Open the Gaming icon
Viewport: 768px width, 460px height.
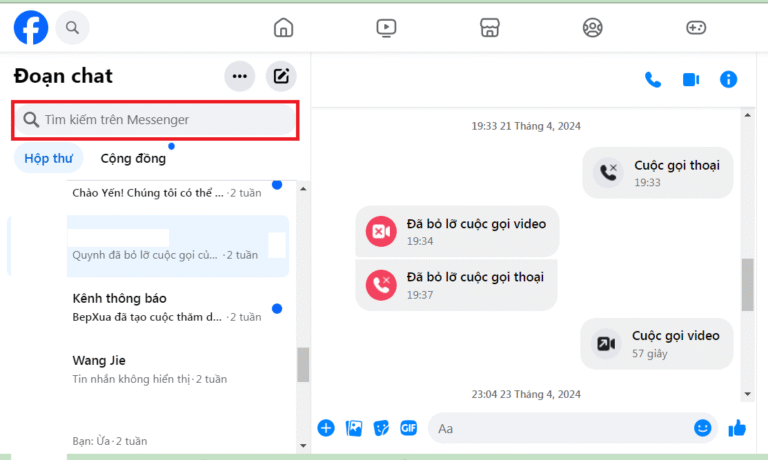[696, 27]
